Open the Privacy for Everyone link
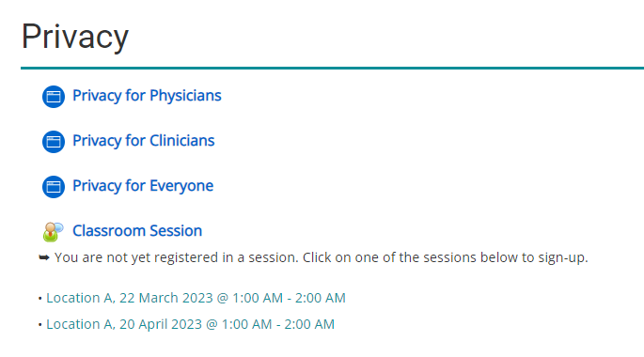This screenshot has width=644, height=357. (x=143, y=186)
